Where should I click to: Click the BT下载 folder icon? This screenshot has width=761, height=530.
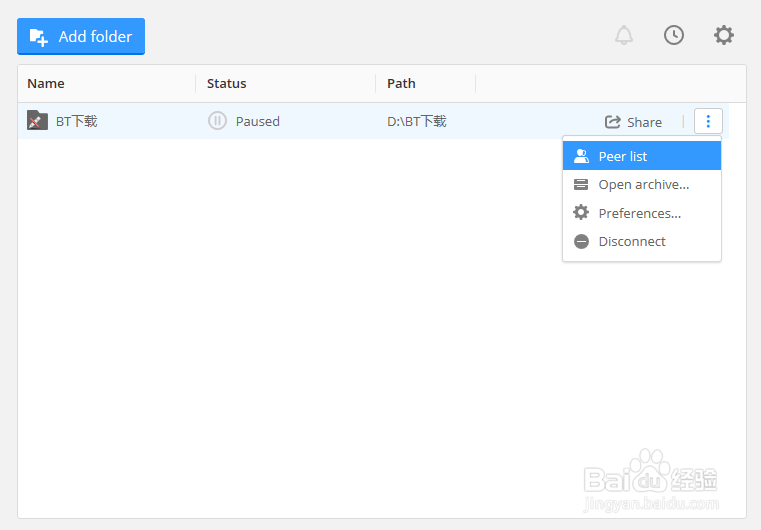click(37, 121)
